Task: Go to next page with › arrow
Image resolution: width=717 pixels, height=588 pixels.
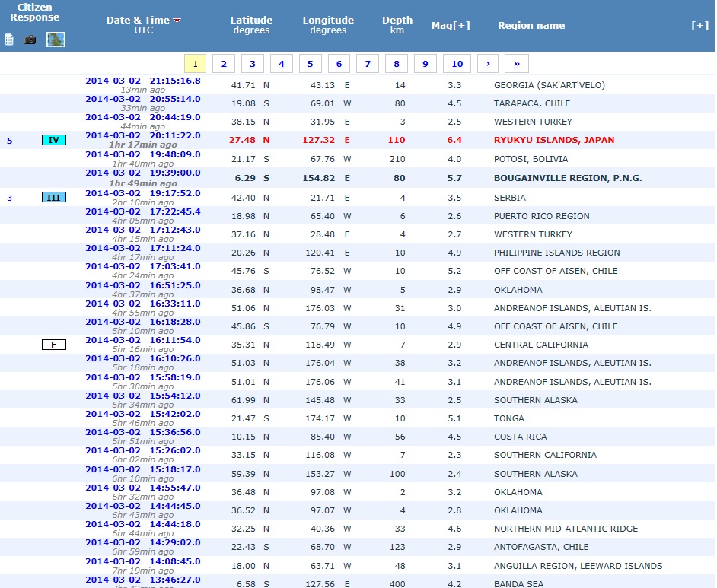Action: (488, 64)
